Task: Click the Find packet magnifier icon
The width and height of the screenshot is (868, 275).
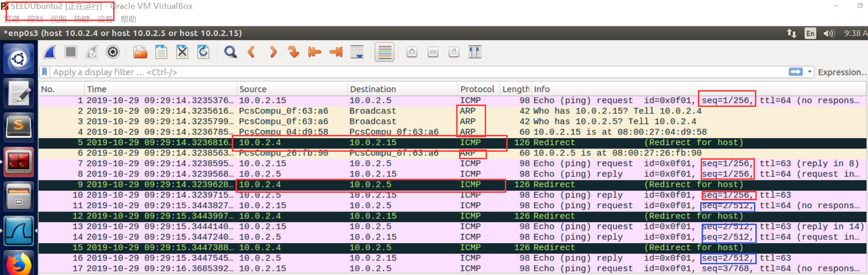Action: coord(230,52)
